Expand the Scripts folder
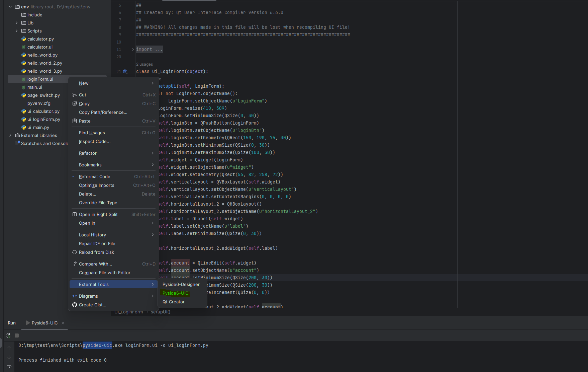This screenshot has width=588, height=372. point(17,31)
